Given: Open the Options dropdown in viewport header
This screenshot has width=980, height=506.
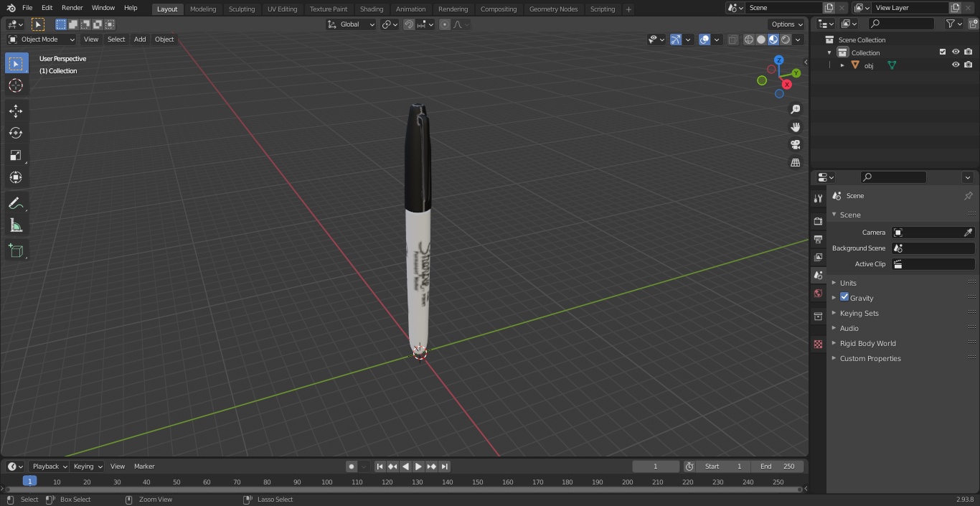Looking at the screenshot, I should pyautogui.click(x=787, y=24).
